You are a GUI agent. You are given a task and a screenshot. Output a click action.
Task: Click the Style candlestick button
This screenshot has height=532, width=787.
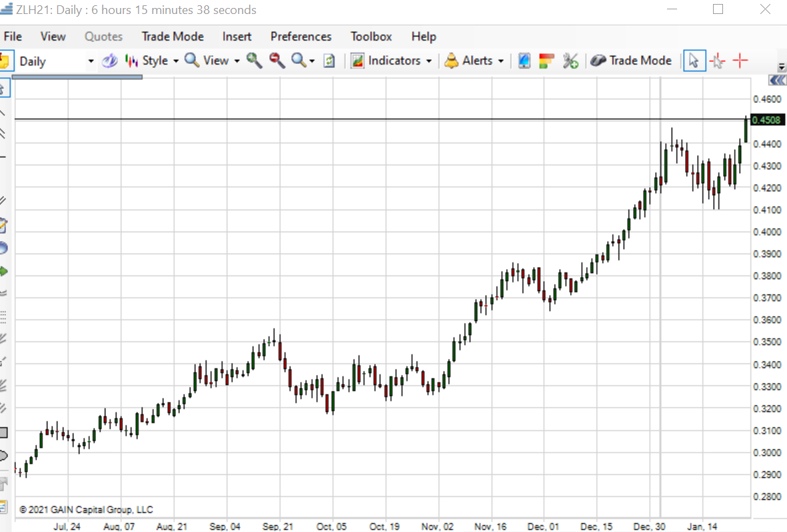(147, 61)
